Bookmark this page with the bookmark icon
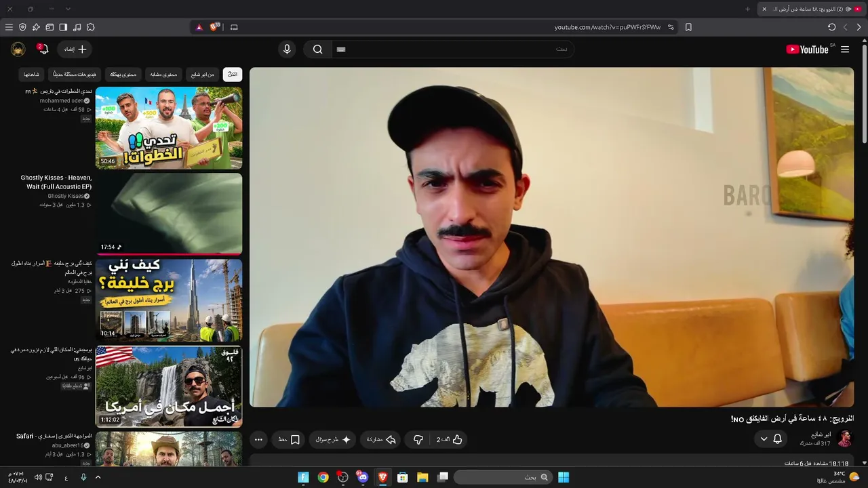Image resolution: width=868 pixels, height=488 pixels. pos(688,27)
